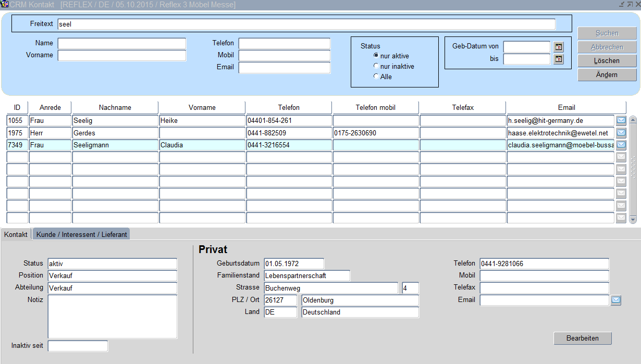Open the calendar picker for the bis date

pos(559,59)
